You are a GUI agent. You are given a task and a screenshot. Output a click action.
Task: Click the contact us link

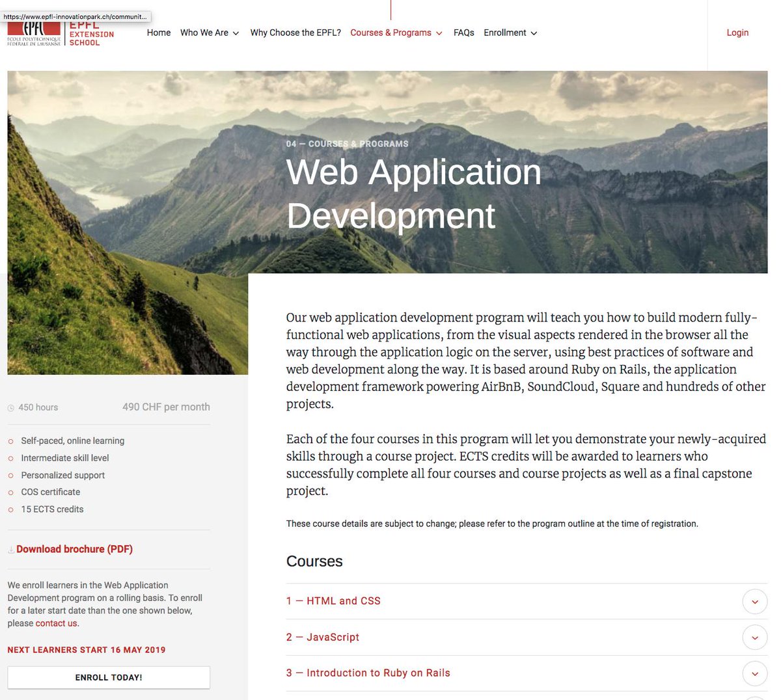[x=56, y=623]
